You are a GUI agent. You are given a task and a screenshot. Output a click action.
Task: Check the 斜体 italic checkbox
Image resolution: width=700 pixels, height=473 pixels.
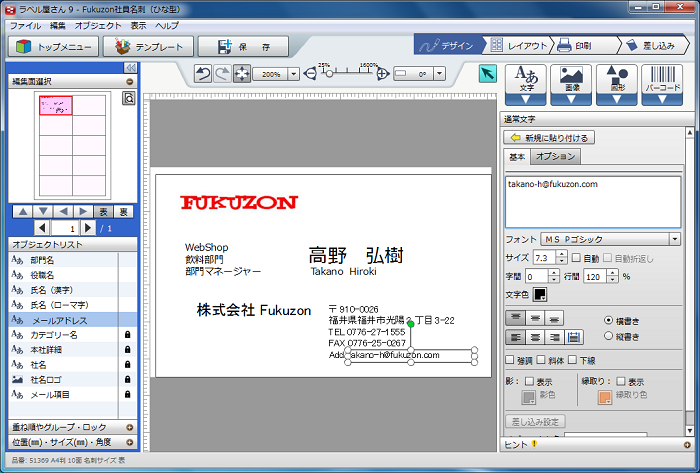point(543,360)
